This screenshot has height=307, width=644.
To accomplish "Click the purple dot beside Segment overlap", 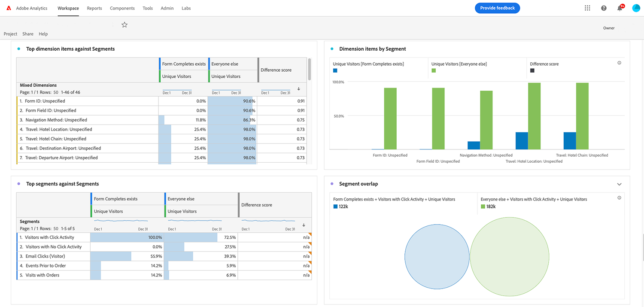I will point(332,184).
